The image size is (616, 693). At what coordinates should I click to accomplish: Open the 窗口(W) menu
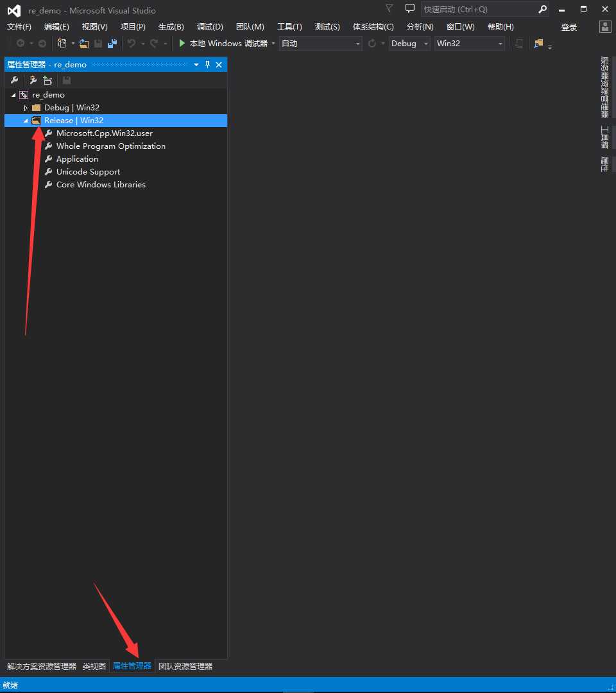[461, 27]
